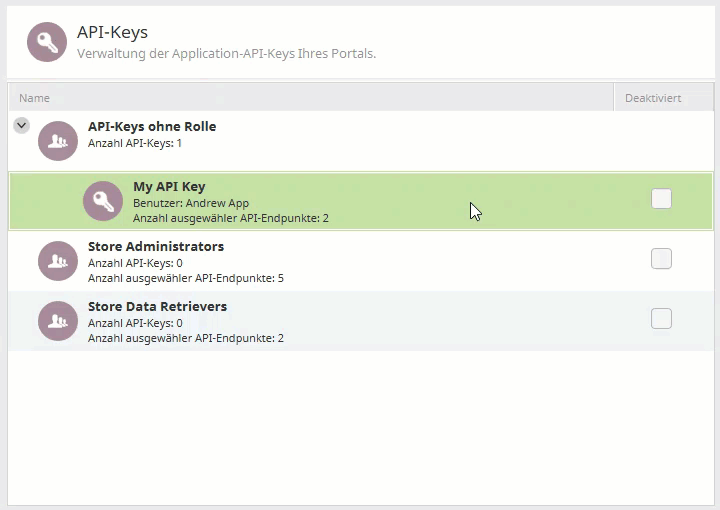
Task: Collapse the API-Keys ohne Rolle group
Action: click(21, 126)
